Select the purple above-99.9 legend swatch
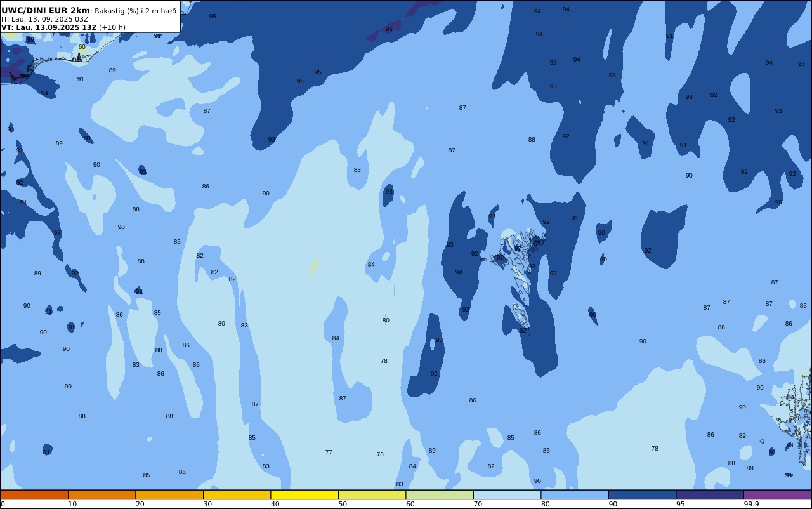The height and width of the screenshot is (509, 812). click(777, 494)
